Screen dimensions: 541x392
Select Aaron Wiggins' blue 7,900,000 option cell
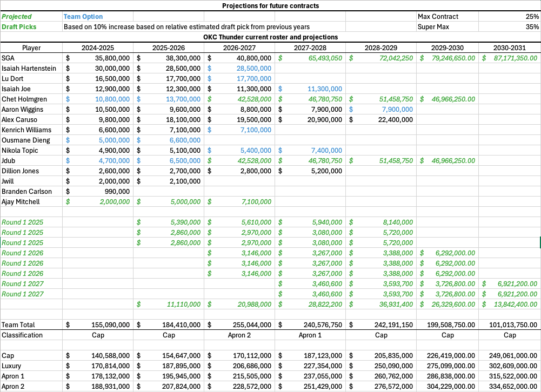coord(381,109)
